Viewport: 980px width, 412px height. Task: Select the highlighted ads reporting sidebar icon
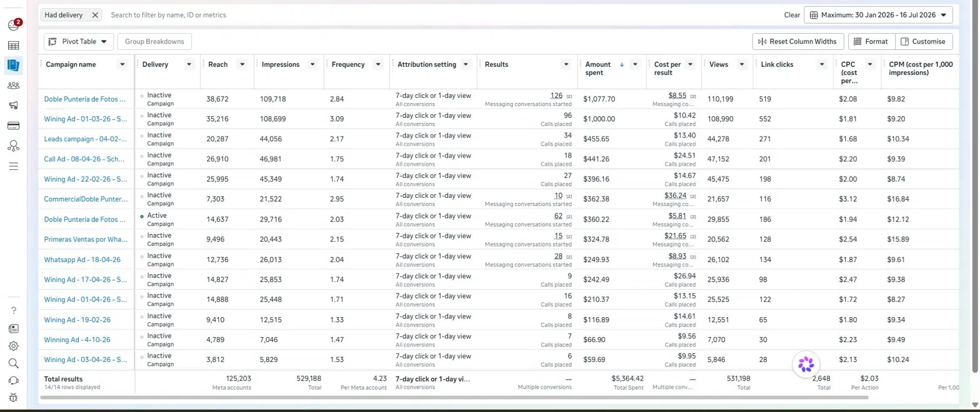13,65
